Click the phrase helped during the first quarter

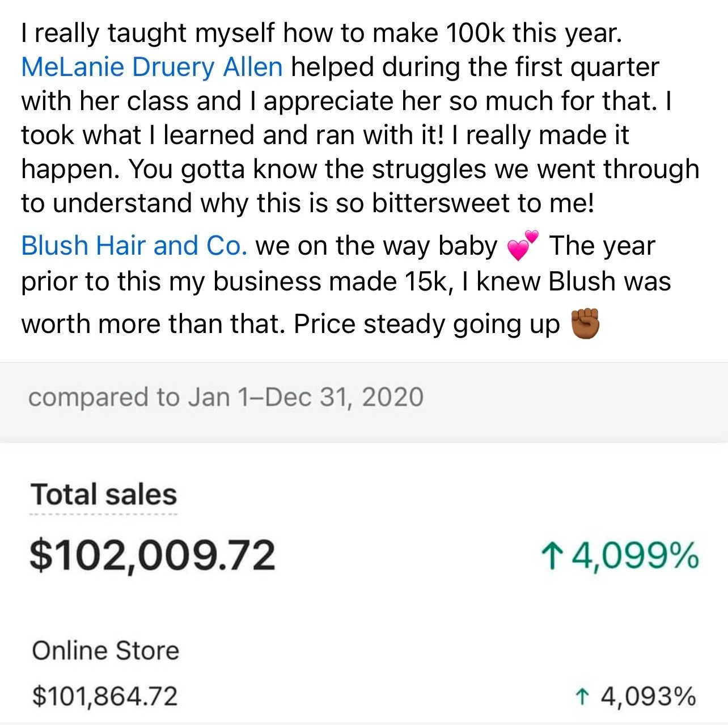(475, 67)
